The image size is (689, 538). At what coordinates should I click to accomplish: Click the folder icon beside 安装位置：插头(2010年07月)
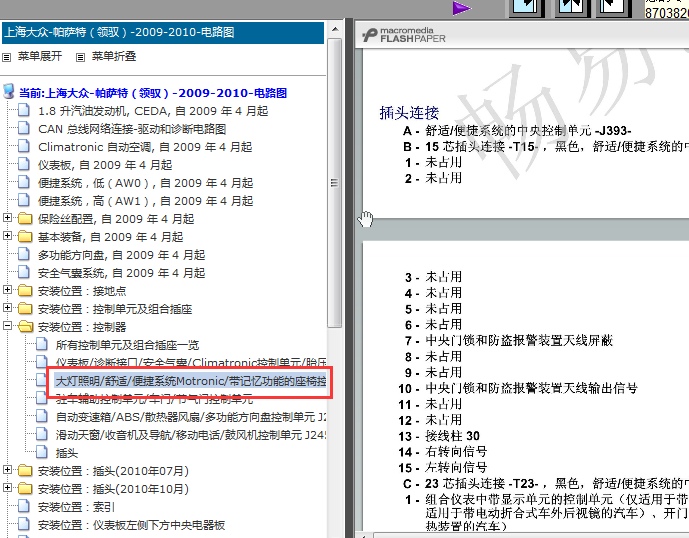tap(25, 471)
